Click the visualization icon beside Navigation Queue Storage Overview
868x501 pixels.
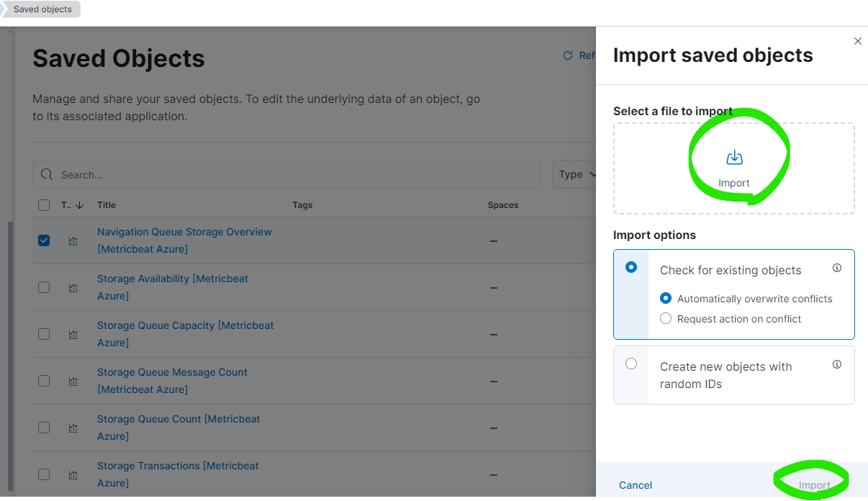point(73,240)
